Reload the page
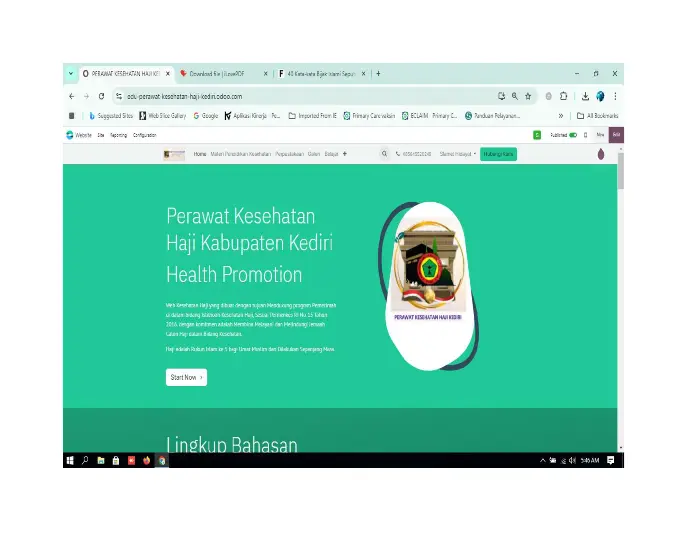This screenshot has width=690, height=533. (x=102, y=96)
